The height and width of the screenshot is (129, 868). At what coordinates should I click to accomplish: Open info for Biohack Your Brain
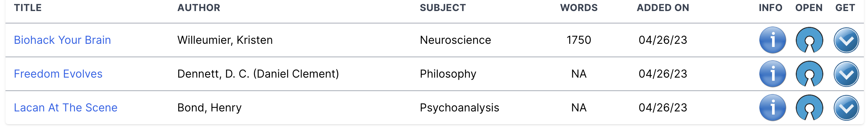click(772, 40)
